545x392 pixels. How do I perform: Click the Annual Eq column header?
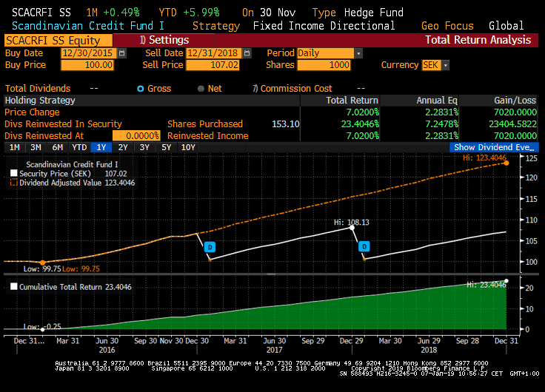[x=437, y=101]
